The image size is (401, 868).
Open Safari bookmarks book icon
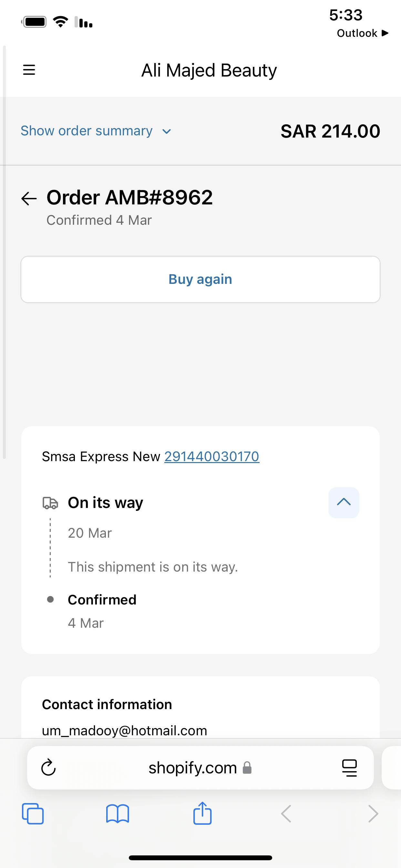coord(117,814)
